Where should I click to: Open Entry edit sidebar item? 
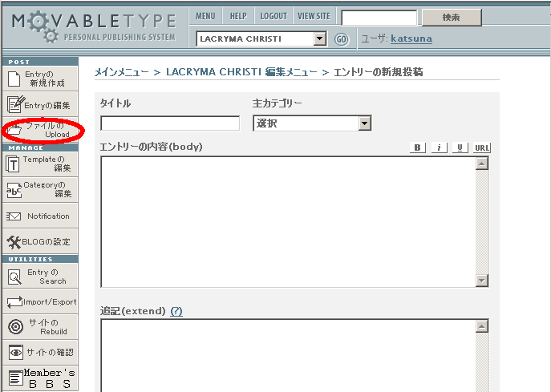pos(39,105)
